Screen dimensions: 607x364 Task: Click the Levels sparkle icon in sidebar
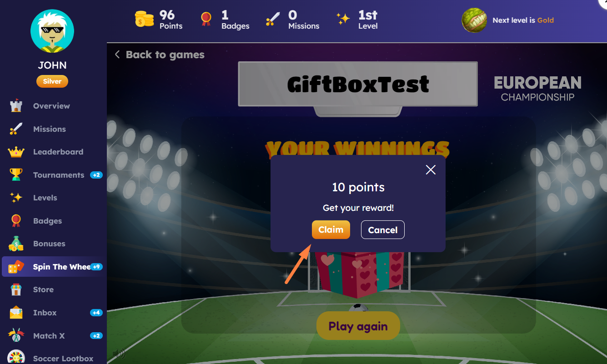point(16,198)
